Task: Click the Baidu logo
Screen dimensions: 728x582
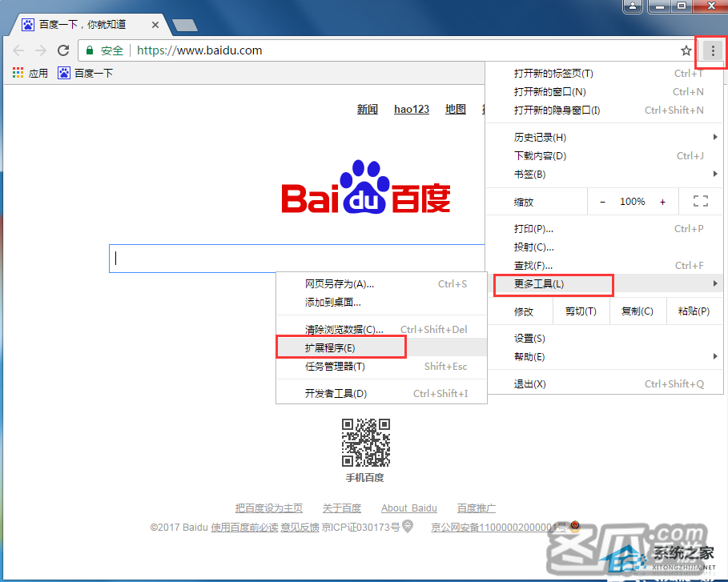Action: [x=366, y=187]
